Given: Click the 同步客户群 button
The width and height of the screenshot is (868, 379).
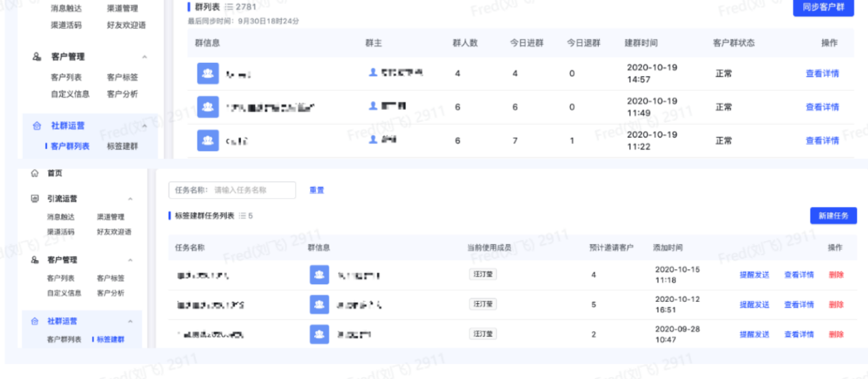Looking at the screenshot, I should [823, 6].
